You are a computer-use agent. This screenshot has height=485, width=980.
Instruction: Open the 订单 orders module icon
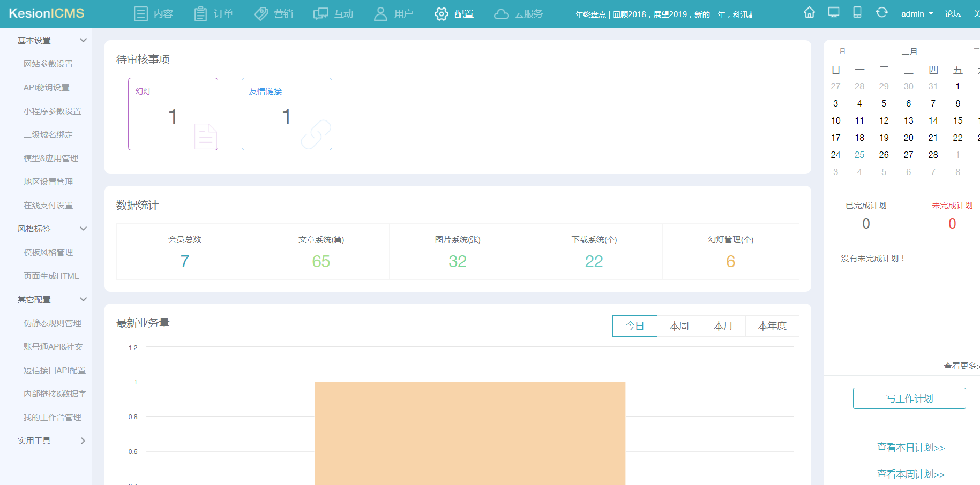200,13
